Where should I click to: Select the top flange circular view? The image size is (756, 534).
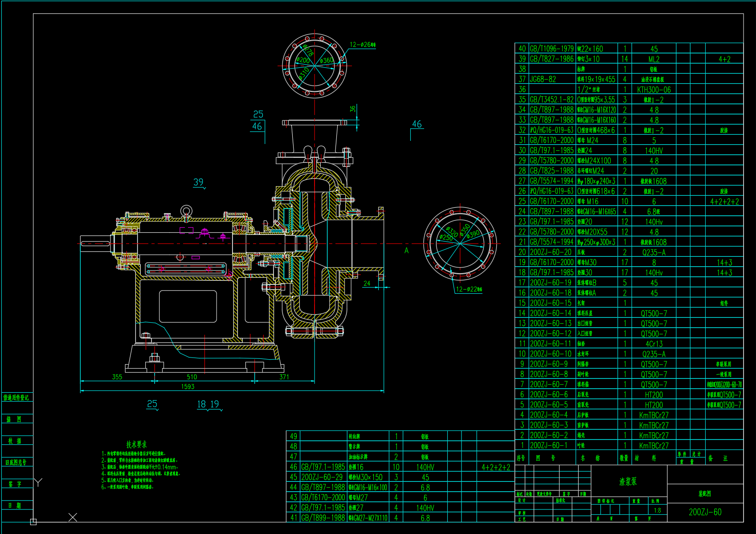(x=315, y=66)
